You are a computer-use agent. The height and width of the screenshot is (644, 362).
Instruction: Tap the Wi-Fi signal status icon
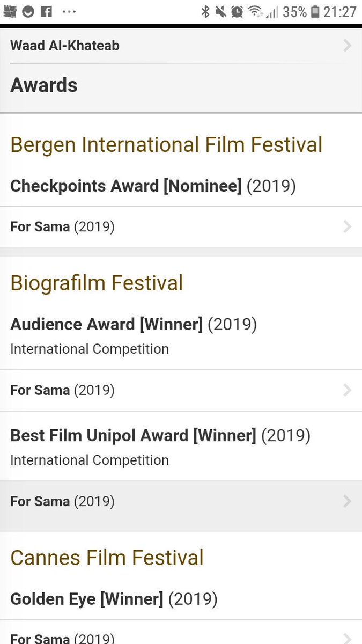(x=255, y=12)
